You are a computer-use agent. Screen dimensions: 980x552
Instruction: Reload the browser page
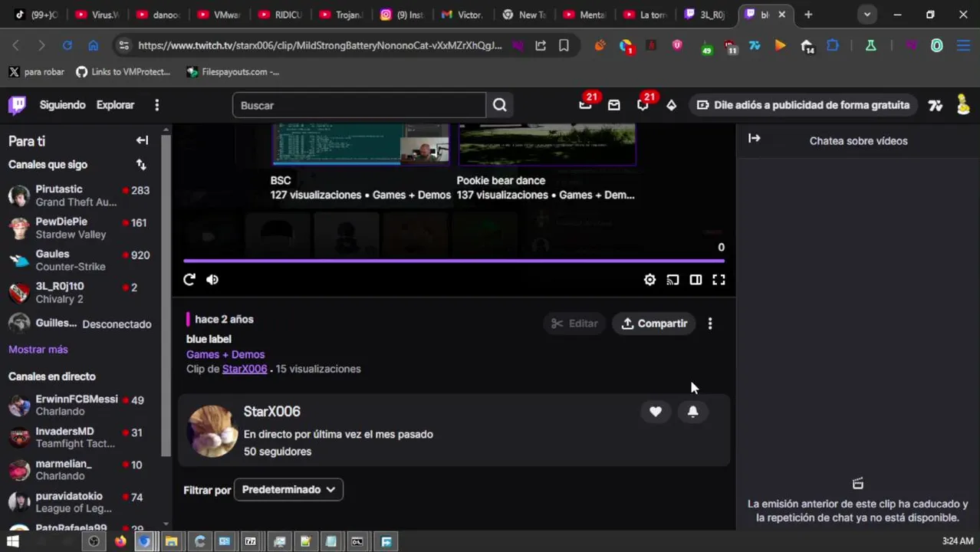tap(67, 46)
